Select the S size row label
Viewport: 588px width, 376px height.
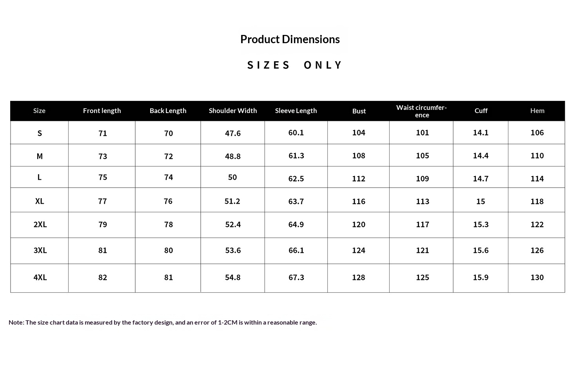coord(40,133)
